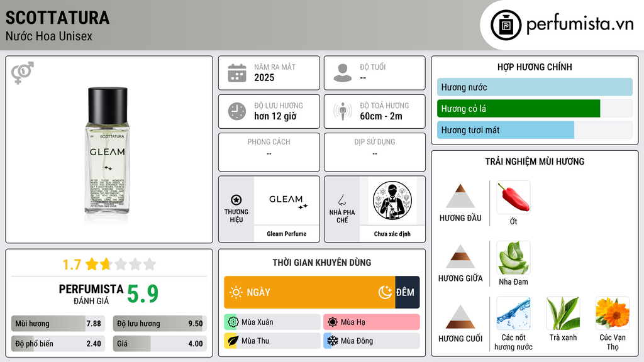Click the Nước Hoa Unisex subtitle
The height and width of the screenshot is (362, 644).
(x=49, y=36)
